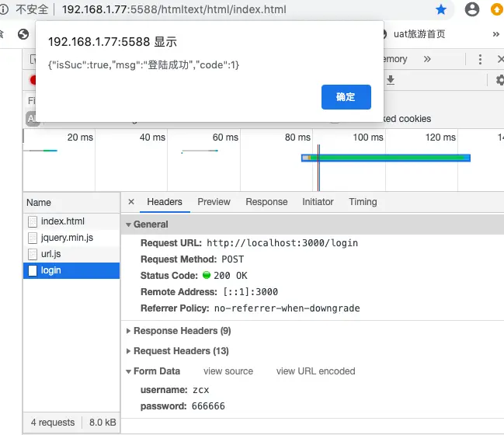The image size is (504, 435).
Task: Click the no-referrer-when-downgrade policy value
Action: 287,308
